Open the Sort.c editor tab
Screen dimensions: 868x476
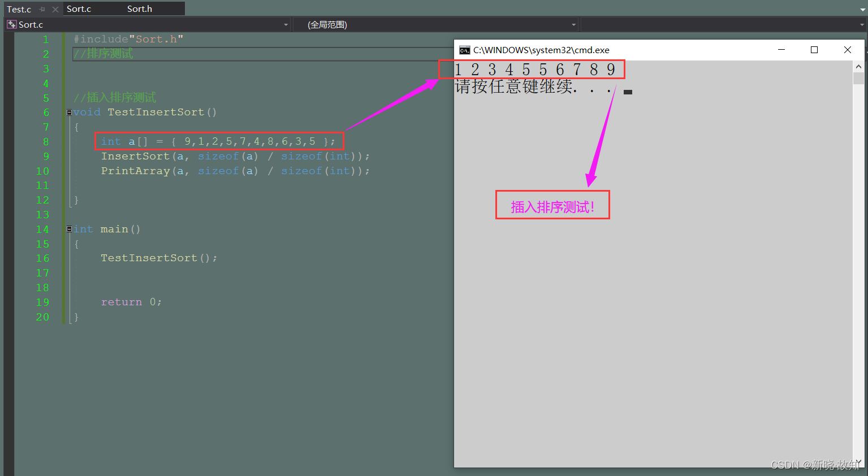79,9
